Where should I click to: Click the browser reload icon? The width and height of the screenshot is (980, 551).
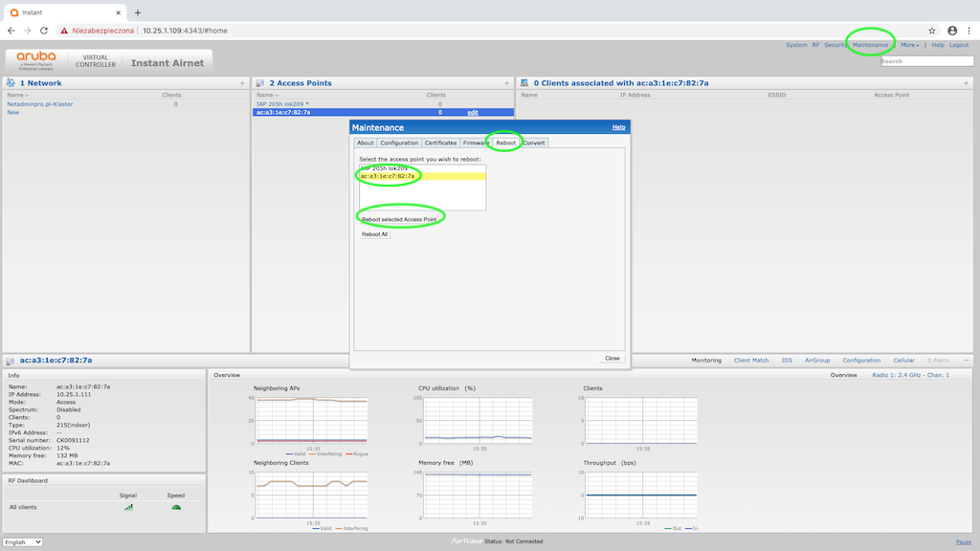(43, 31)
